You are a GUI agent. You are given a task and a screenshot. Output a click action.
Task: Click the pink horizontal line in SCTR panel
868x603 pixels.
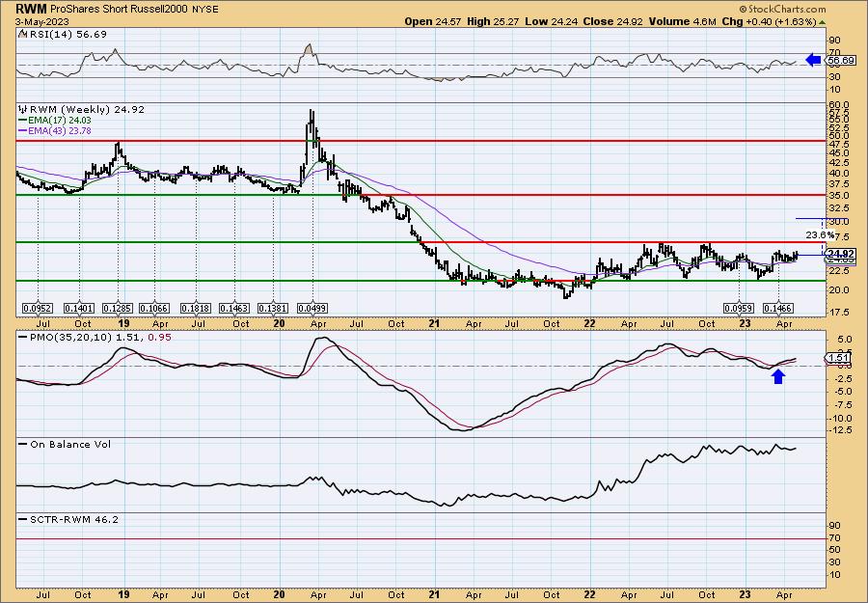(x=420, y=538)
